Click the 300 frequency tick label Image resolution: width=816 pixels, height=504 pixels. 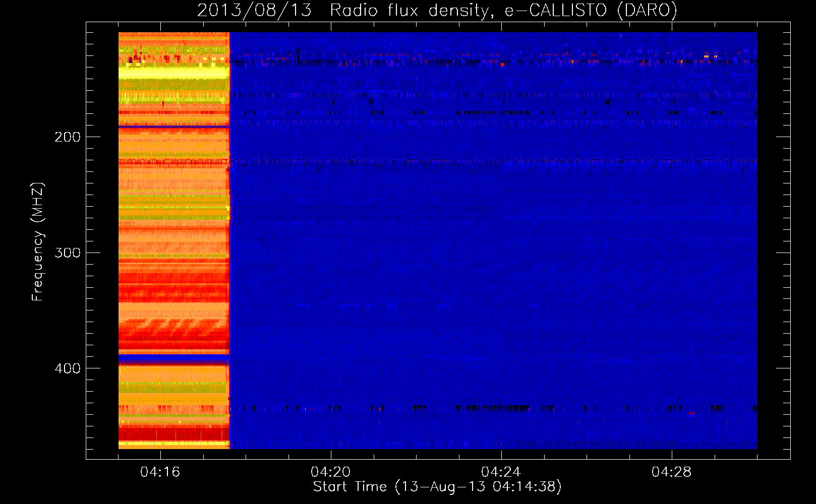click(x=68, y=253)
